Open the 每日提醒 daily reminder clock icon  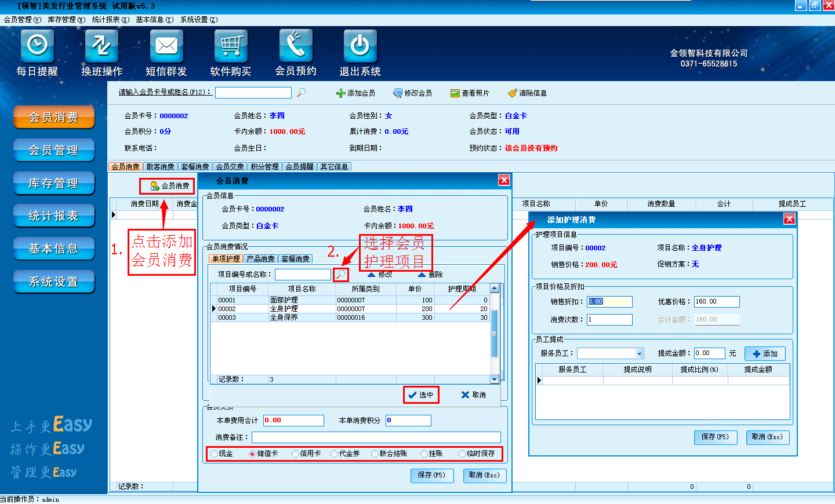pos(37,46)
